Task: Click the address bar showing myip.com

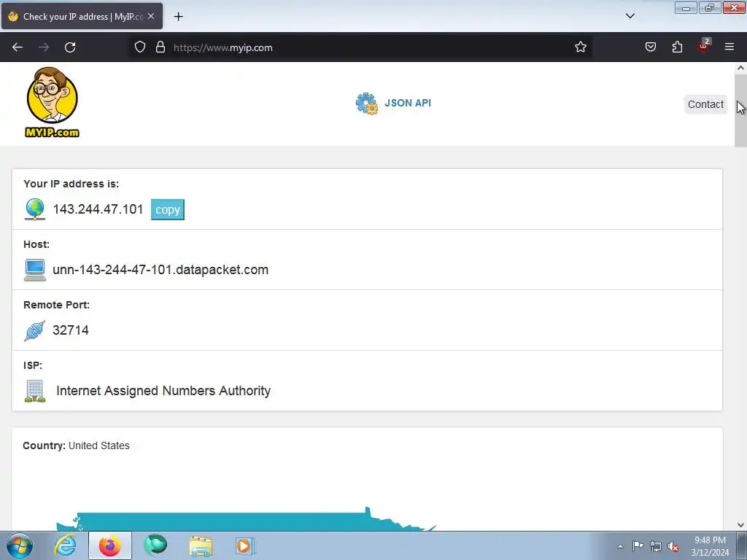Action: coord(362,47)
